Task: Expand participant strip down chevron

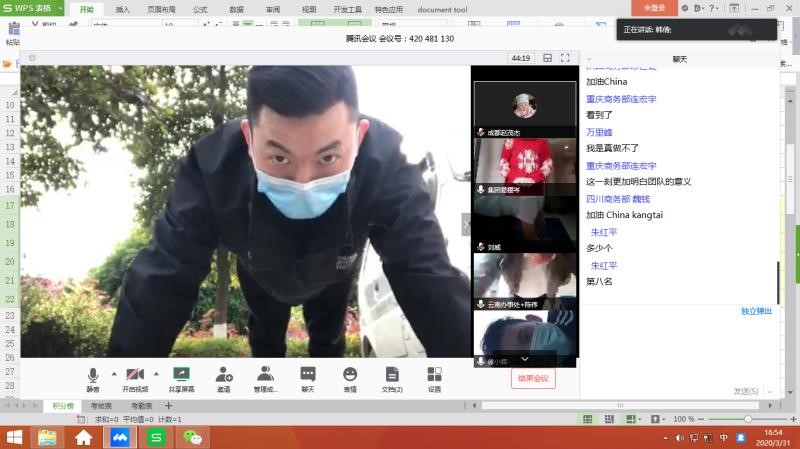Action: [x=524, y=358]
